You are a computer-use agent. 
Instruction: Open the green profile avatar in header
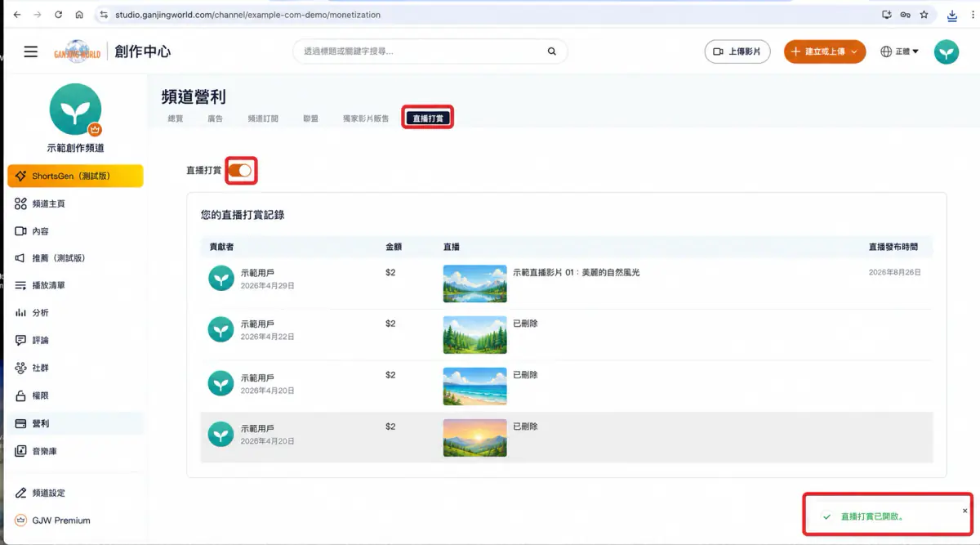pos(947,51)
